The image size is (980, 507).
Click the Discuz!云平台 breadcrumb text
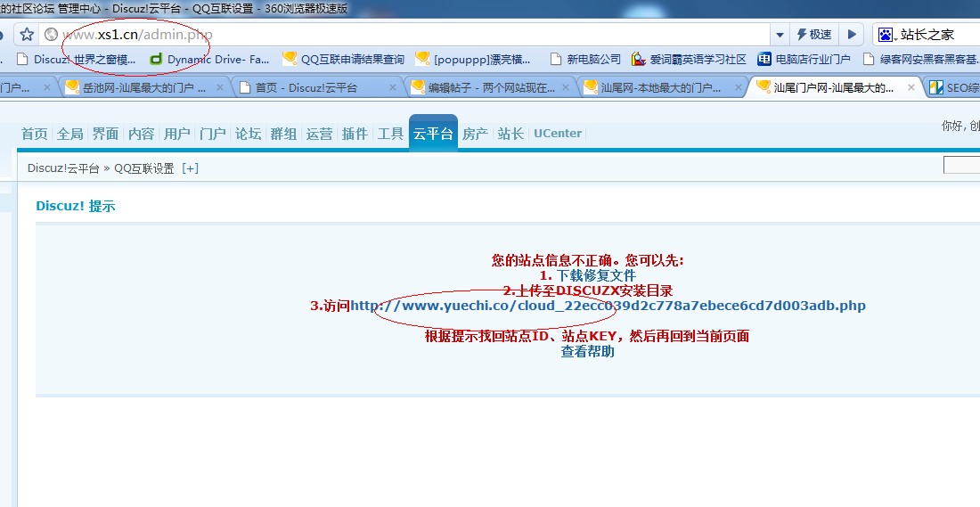64,168
